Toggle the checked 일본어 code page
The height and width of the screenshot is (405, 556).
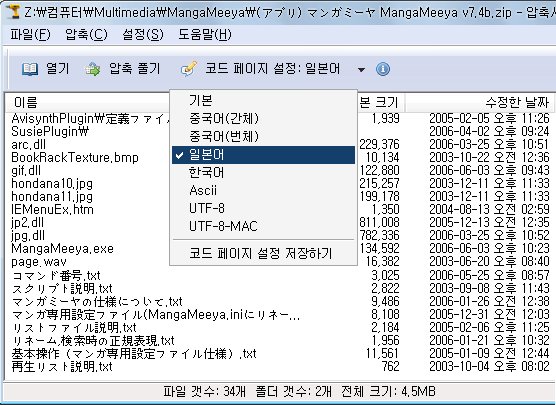tap(263, 155)
